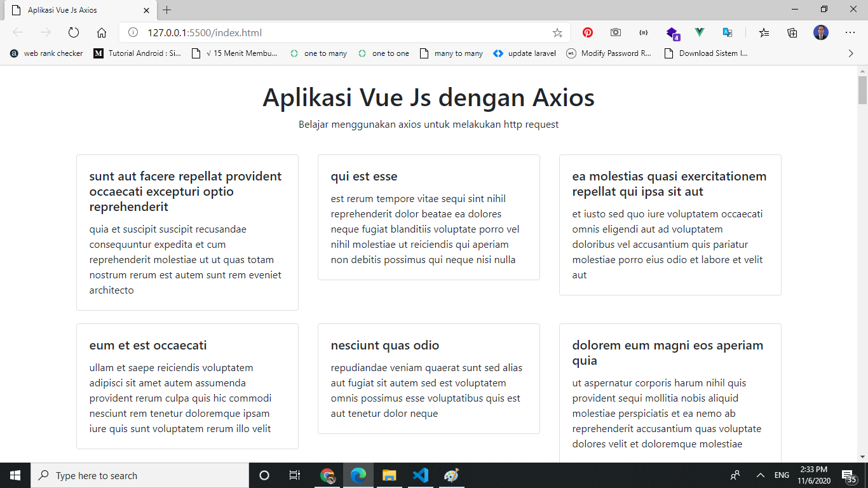Viewport: 868px width, 488px height.
Task: Open Visual Studio Code from the taskbar
Action: [420, 475]
